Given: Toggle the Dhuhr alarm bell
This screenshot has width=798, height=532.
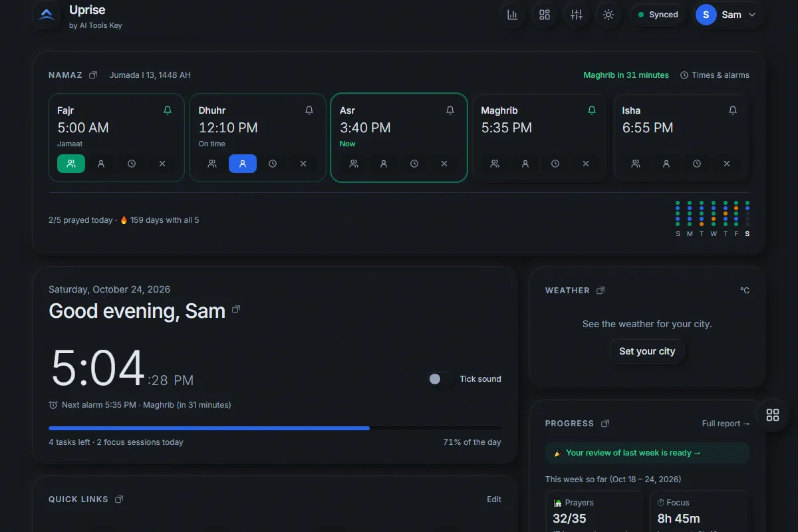Looking at the screenshot, I should coord(309,110).
